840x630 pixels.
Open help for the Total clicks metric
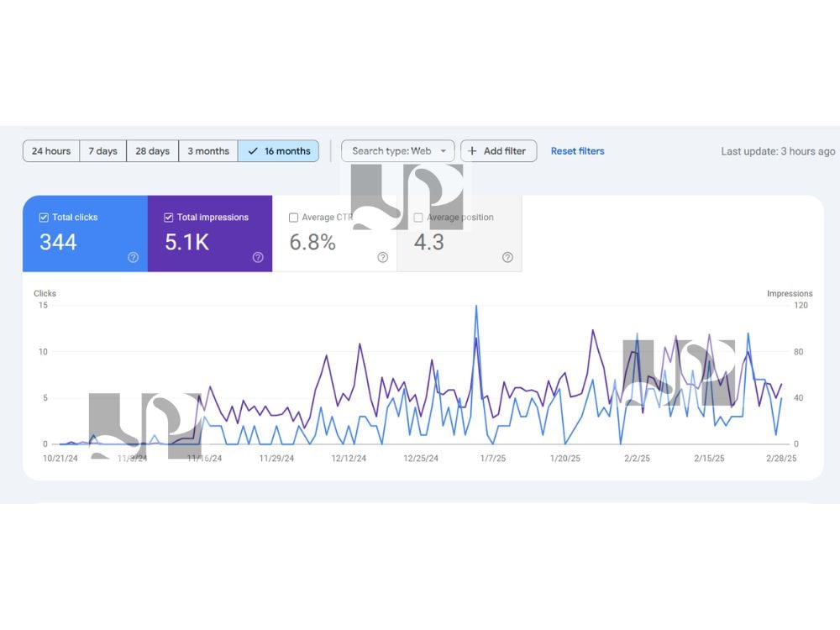pos(133,258)
